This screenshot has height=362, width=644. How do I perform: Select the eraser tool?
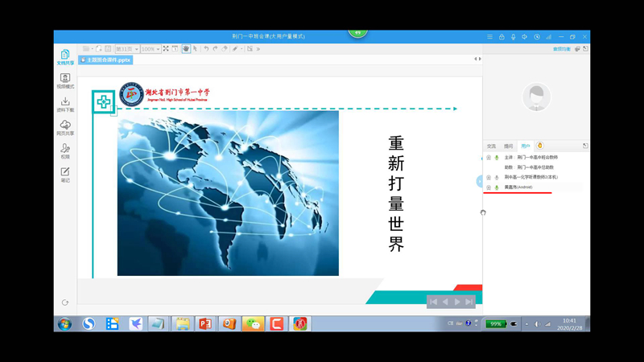pyautogui.click(x=225, y=49)
